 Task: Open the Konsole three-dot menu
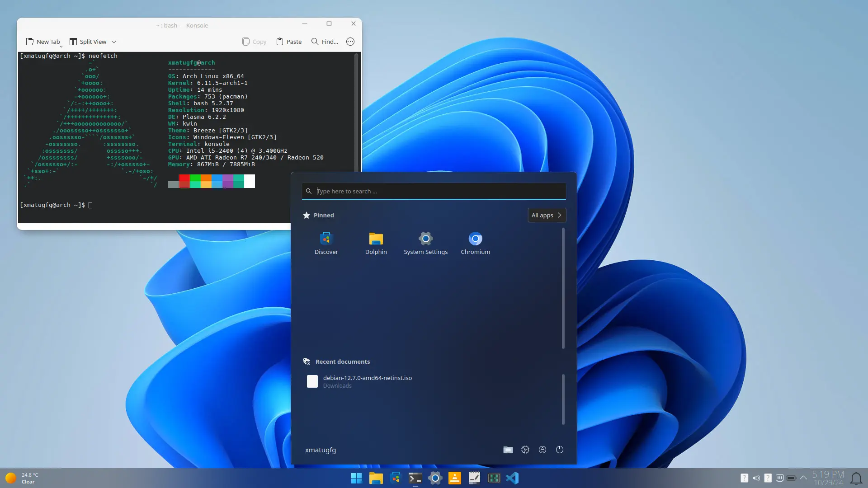coord(350,42)
